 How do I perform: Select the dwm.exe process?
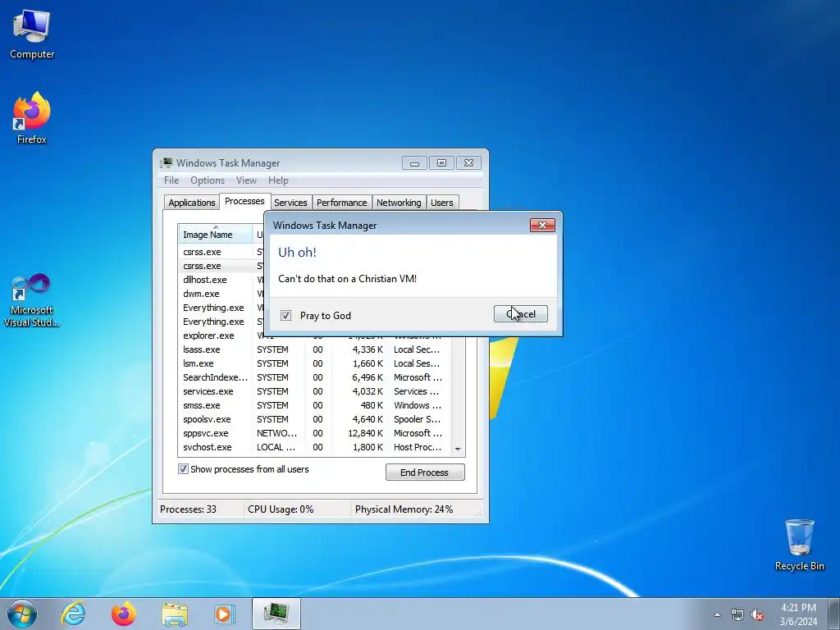point(201,294)
